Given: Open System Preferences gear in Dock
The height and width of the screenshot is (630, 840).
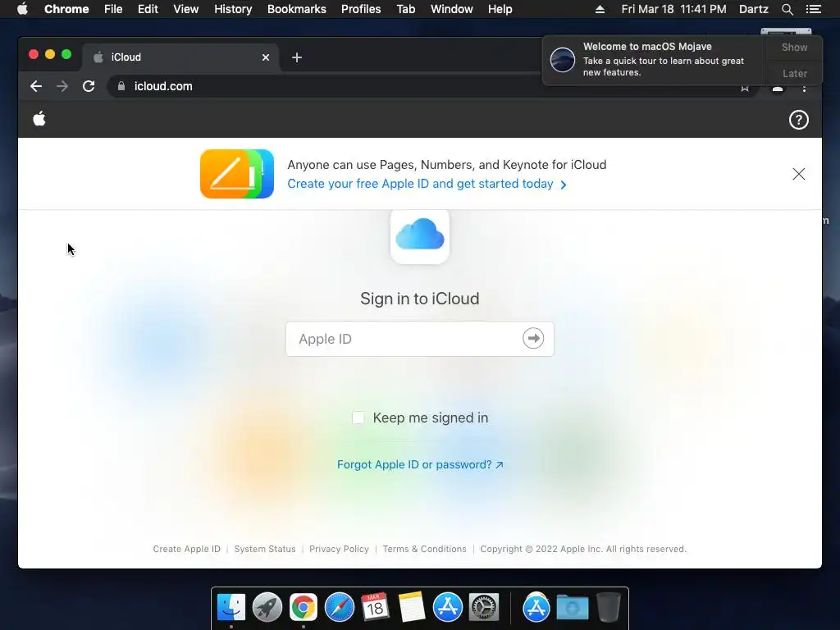Looking at the screenshot, I should click(x=484, y=608).
